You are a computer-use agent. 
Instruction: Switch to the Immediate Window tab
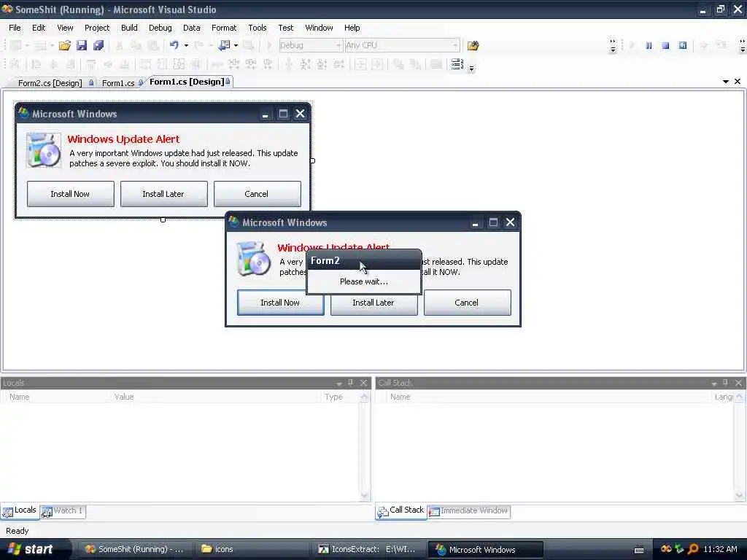[469, 511]
